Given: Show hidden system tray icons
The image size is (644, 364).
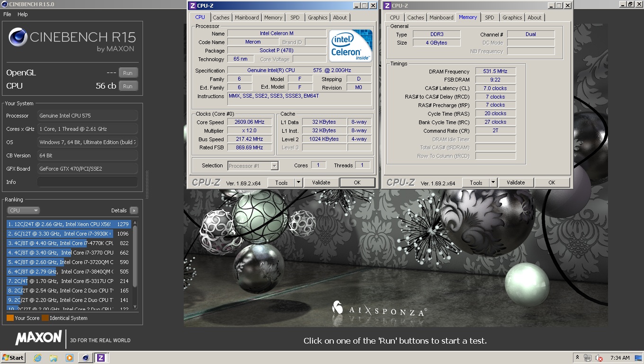Looking at the screenshot, I should [577, 358].
